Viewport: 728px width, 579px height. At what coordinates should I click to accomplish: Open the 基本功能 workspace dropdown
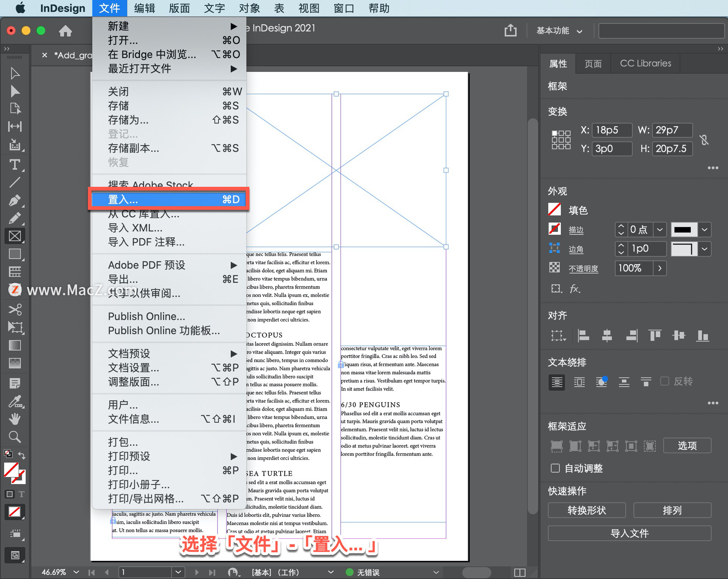[559, 31]
